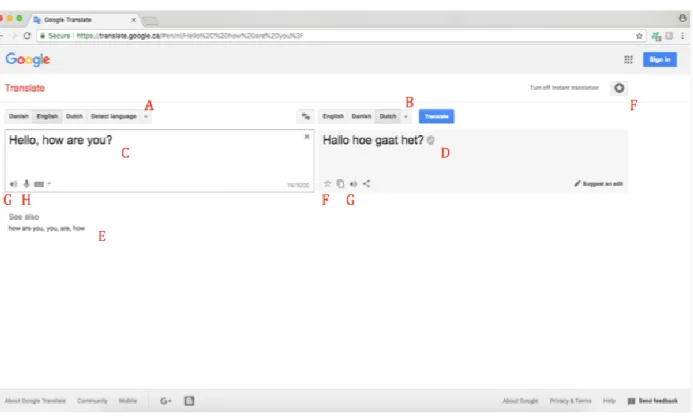The image size is (693, 418).
Task: Click the browser address bar URL
Action: point(190,36)
